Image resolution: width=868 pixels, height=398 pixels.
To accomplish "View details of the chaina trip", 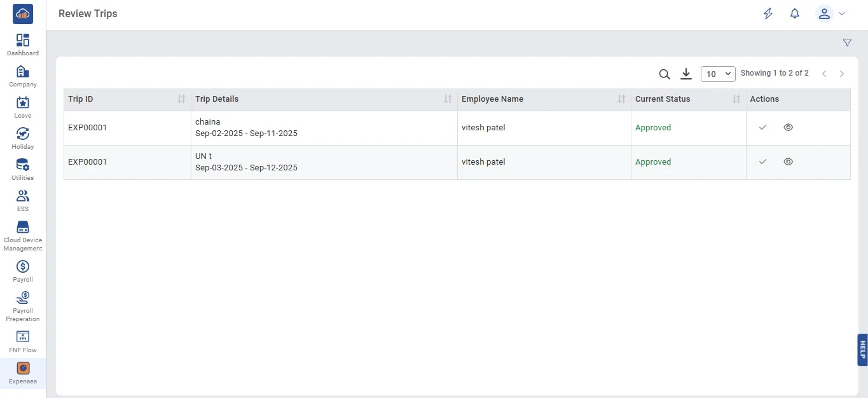I will [789, 127].
